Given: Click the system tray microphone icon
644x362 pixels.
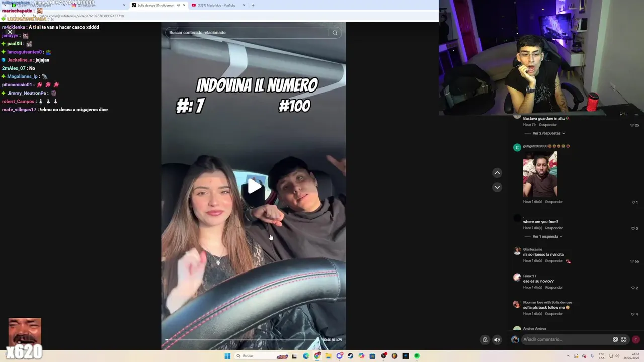Looking at the screenshot, I should [592, 356].
